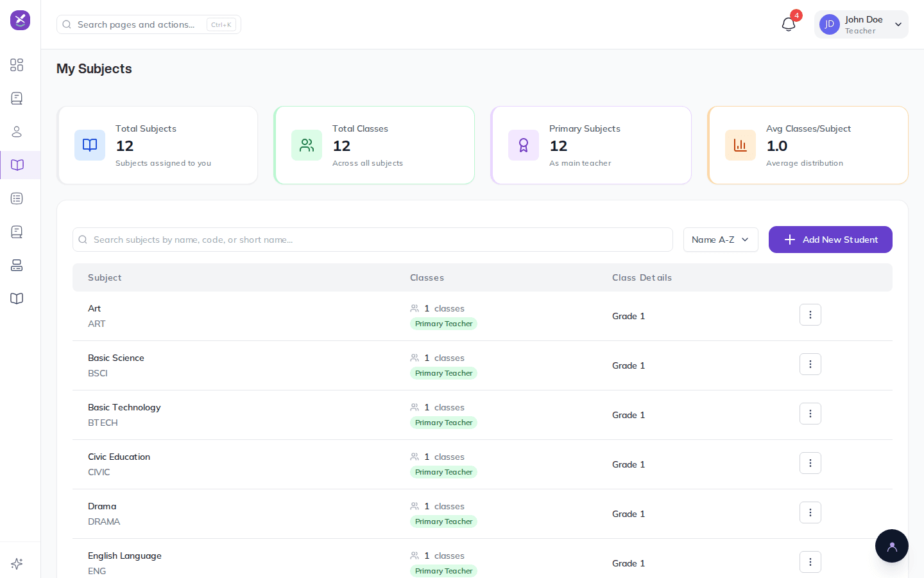Viewport: 924px width, 578px height.
Task: Open the dashboard grid sidebar icon
Action: [x=17, y=65]
